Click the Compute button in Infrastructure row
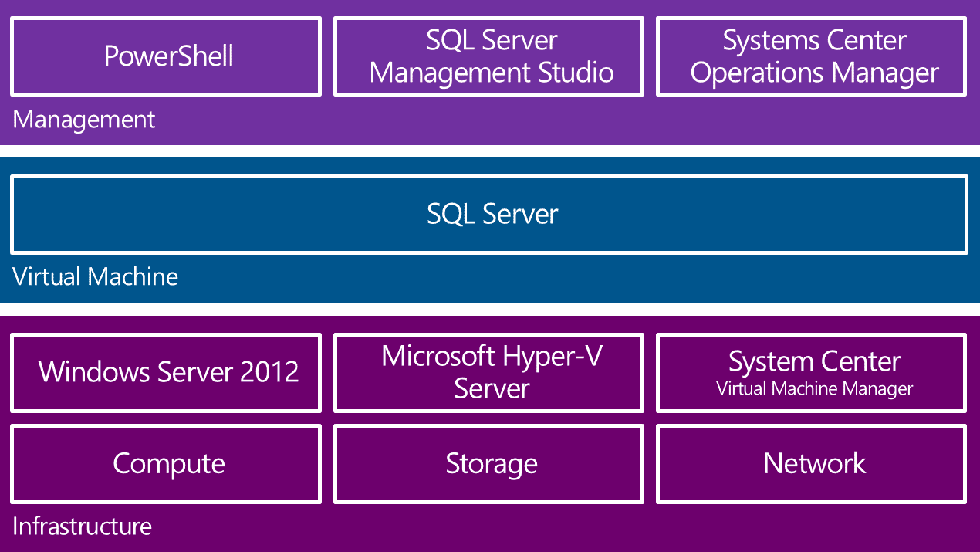The width and height of the screenshot is (980, 552). (166, 463)
